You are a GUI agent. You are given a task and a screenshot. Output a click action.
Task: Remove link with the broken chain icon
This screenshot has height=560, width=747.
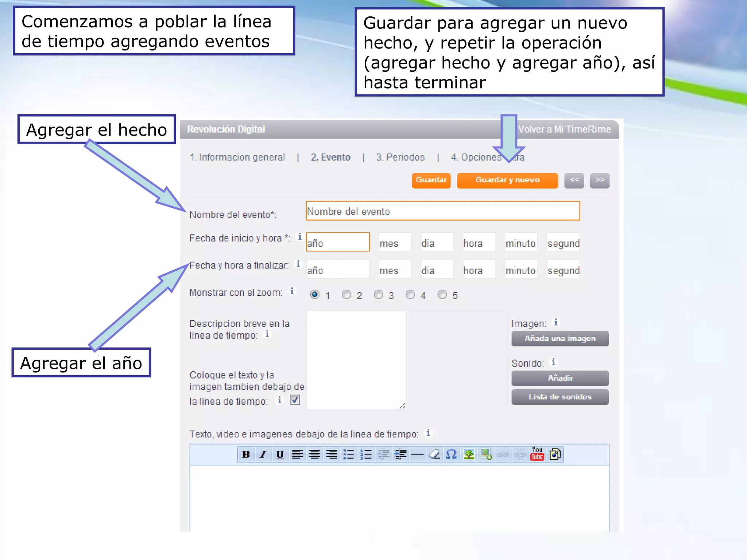(520, 454)
